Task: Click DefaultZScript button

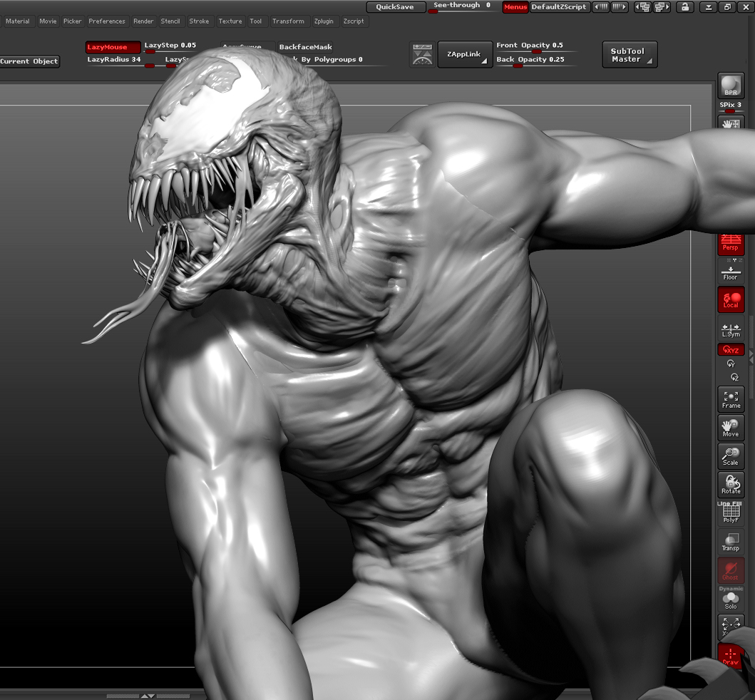Action: click(560, 6)
